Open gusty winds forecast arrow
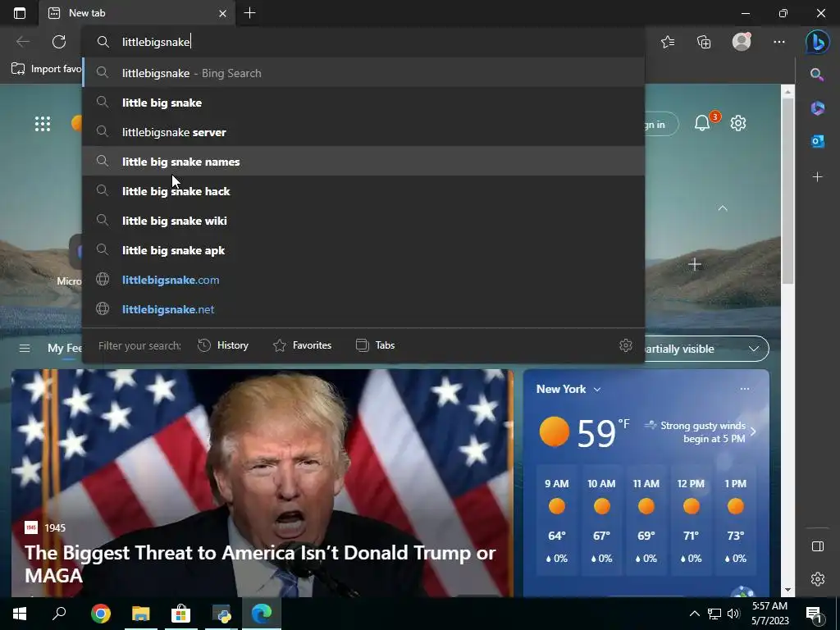 click(x=753, y=431)
